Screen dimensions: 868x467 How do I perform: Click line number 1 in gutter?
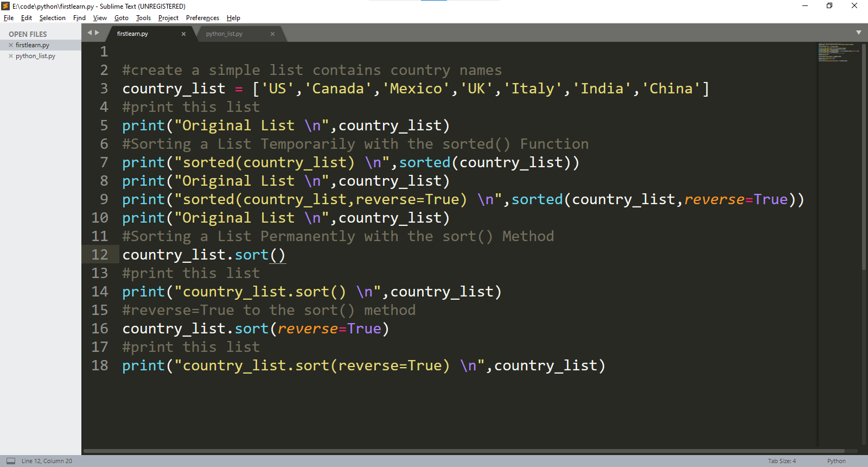[x=104, y=52]
